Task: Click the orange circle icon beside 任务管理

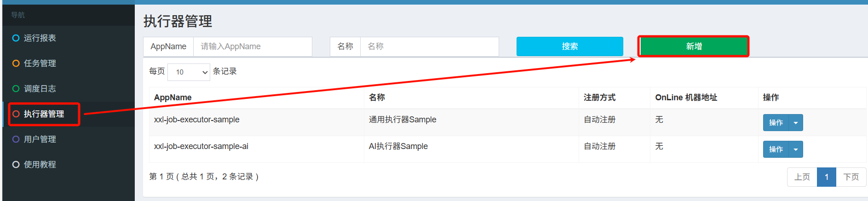Action: (x=16, y=63)
